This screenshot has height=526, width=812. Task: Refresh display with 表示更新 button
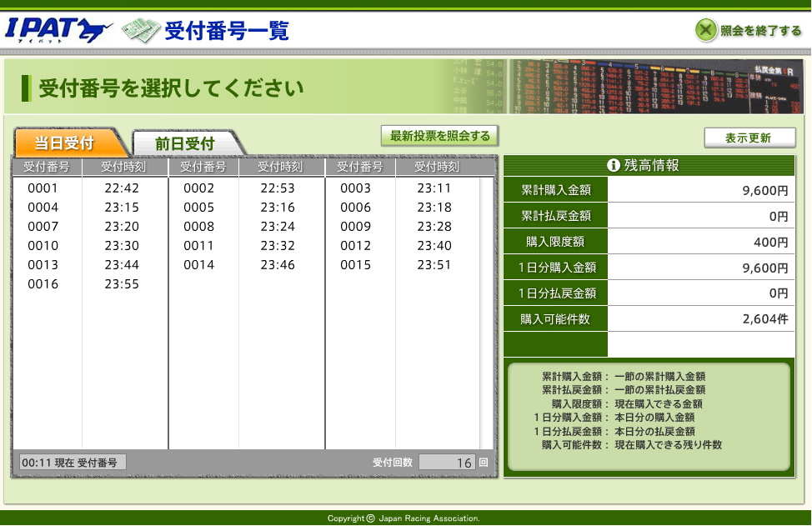(749, 138)
